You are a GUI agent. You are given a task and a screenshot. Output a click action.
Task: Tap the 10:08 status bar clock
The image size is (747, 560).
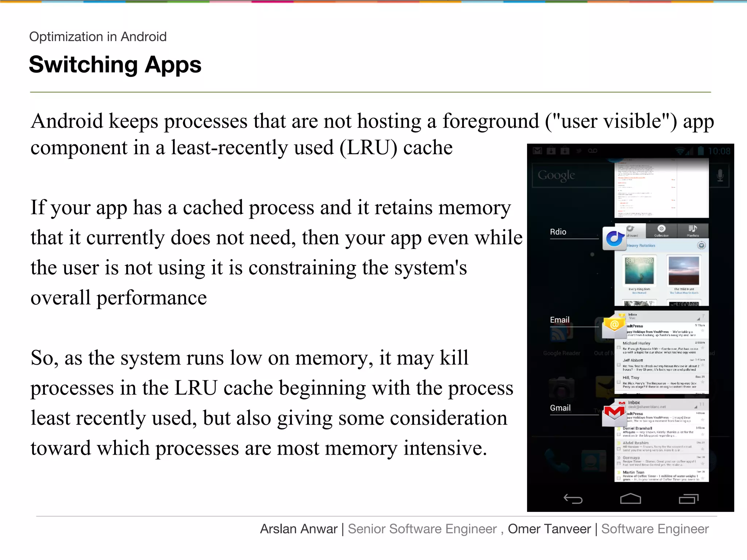tap(719, 151)
